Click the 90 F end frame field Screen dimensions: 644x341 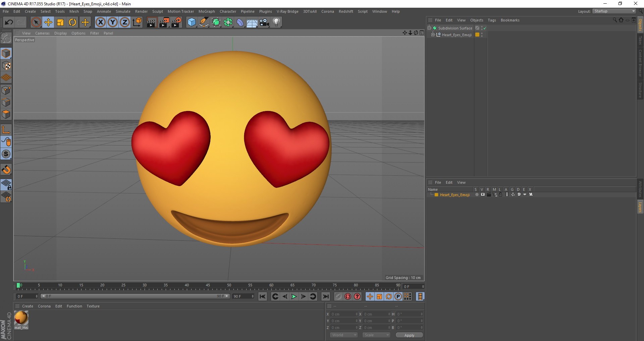tap(243, 296)
